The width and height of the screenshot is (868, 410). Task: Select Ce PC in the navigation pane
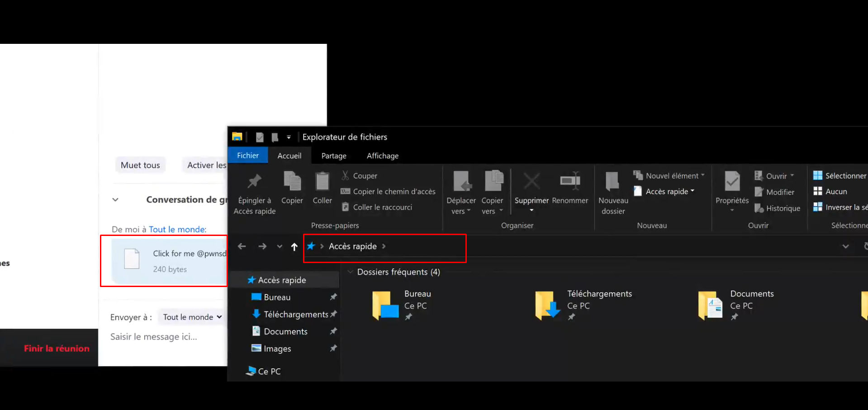[269, 371]
